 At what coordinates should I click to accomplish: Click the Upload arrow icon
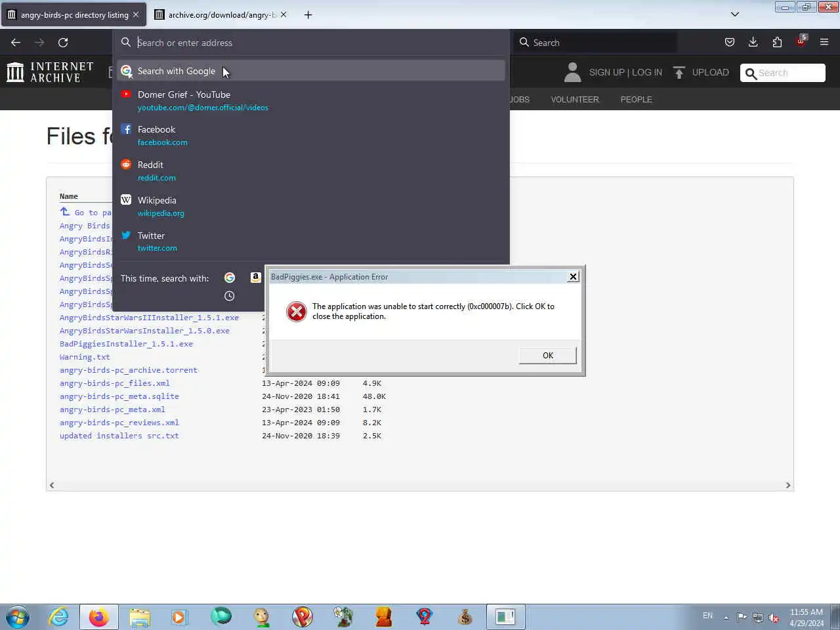(x=679, y=72)
